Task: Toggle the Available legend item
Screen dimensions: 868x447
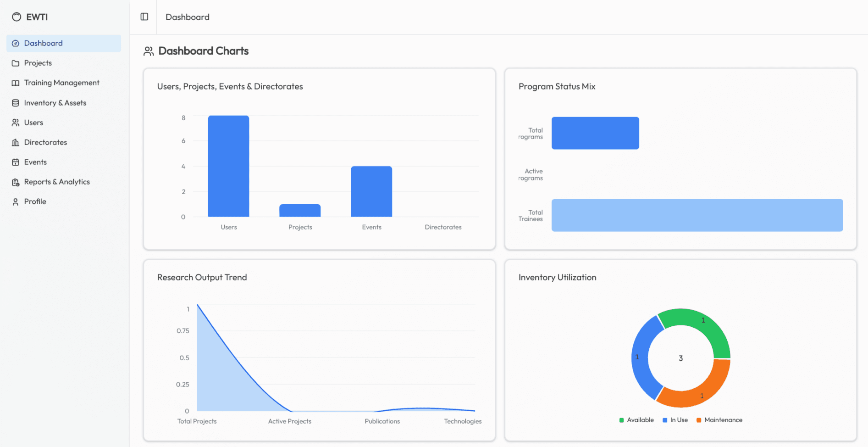Action: (x=636, y=420)
